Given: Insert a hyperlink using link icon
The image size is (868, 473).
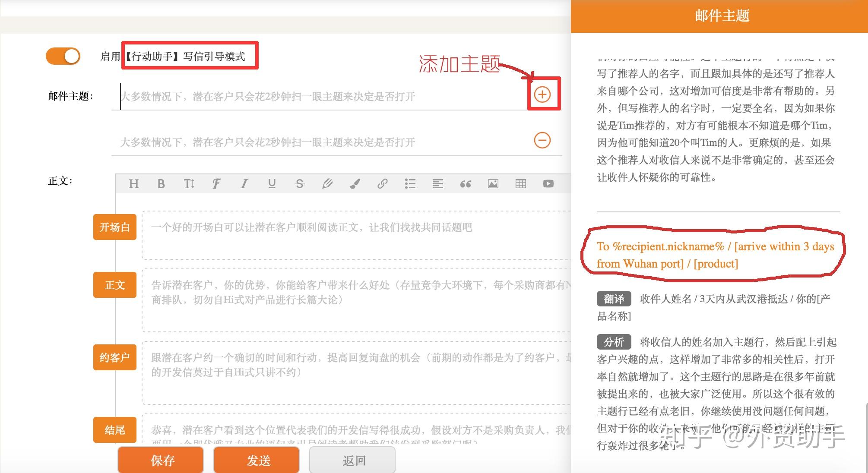Looking at the screenshot, I should pyautogui.click(x=382, y=184).
